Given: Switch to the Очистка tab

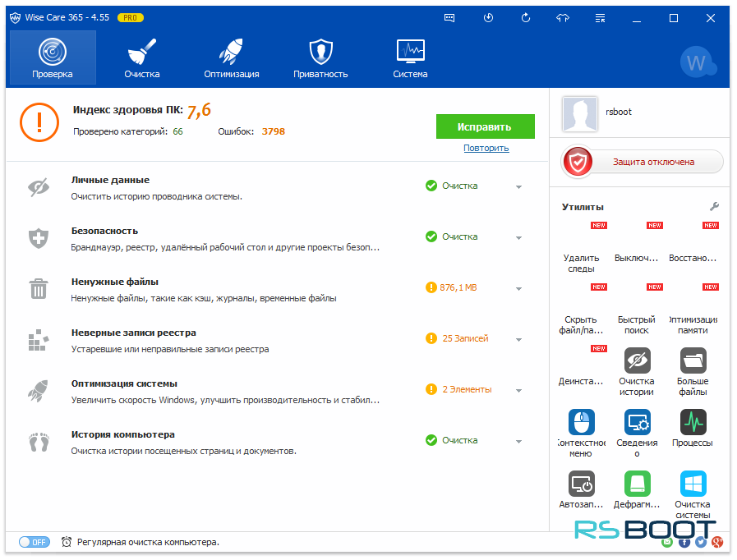Looking at the screenshot, I should point(142,57).
